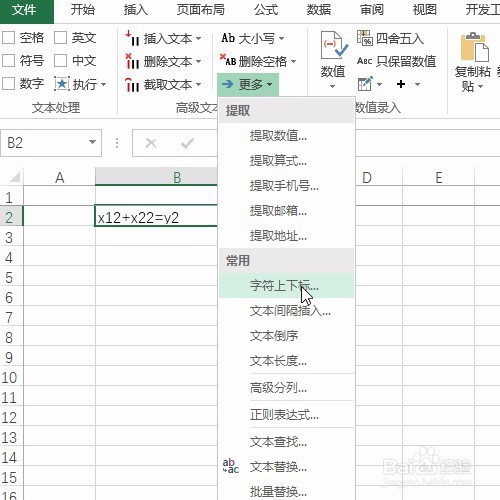
Task: Expand the 插入文本 dropdown arrow
Action: pyautogui.click(x=198, y=39)
